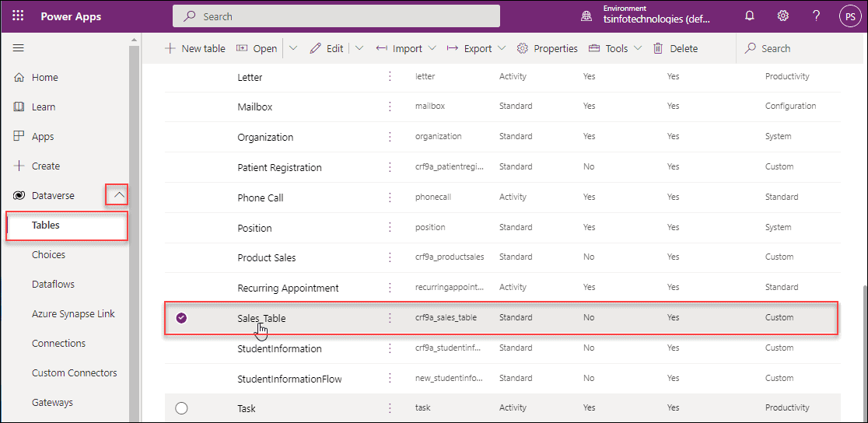Click the sidebar vertical scrollbar
This screenshot has width=868, height=423.
click(134, 232)
